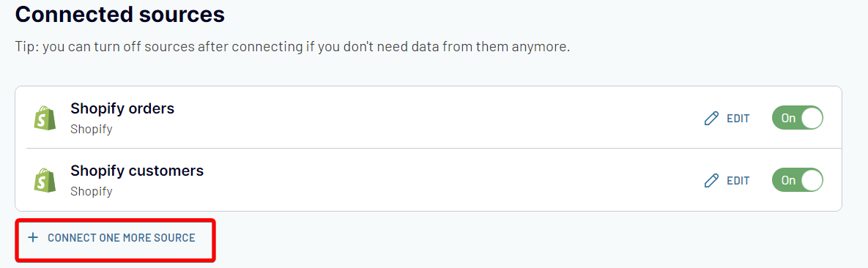868x268 pixels.
Task: Click the pencil icon for Shopify customers
Action: tap(711, 181)
